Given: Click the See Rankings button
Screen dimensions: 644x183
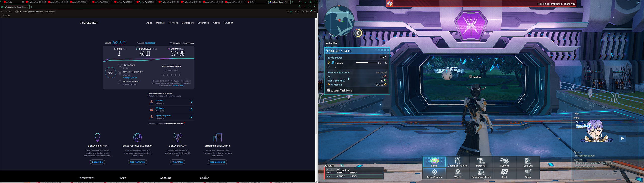Looking at the screenshot, I should pos(137,162).
